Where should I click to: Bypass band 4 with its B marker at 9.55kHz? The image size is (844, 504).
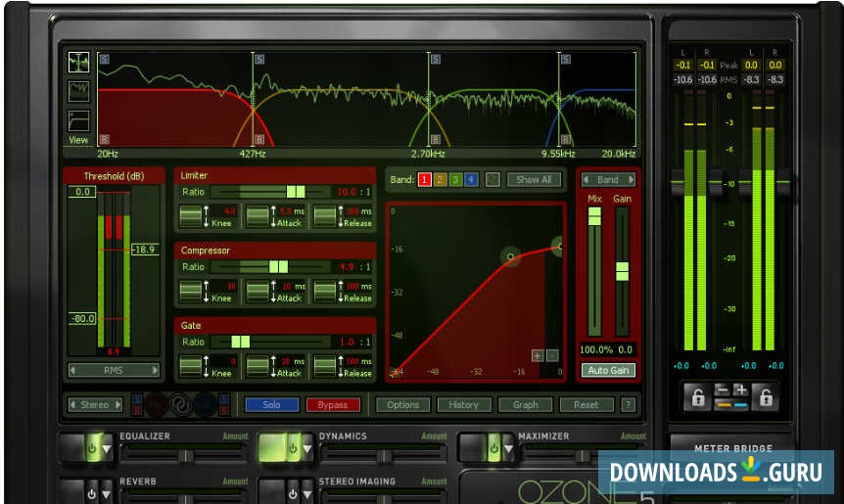pyautogui.click(x=566, y=139)
